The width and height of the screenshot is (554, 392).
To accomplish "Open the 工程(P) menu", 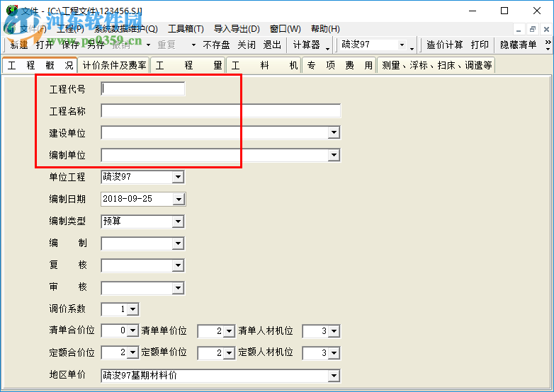I will pyautogui.click(x=70, y=29).
